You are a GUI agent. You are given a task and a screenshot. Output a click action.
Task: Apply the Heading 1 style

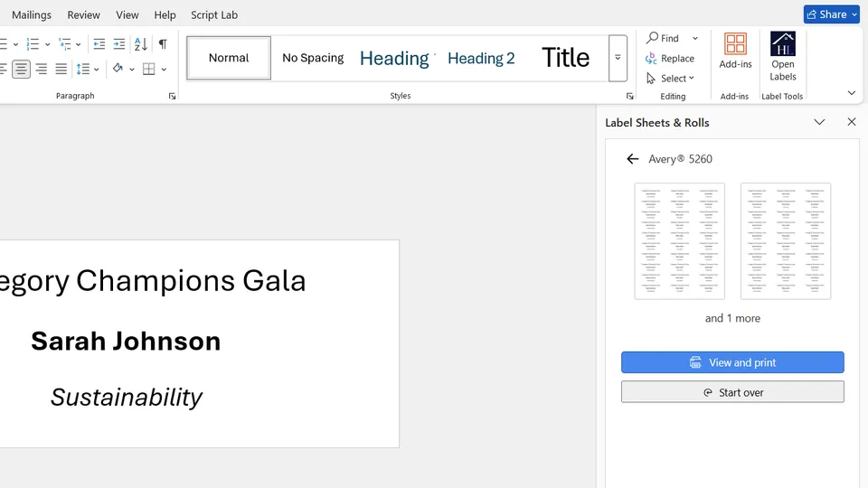pyautogui.click(x=395, y=58)
